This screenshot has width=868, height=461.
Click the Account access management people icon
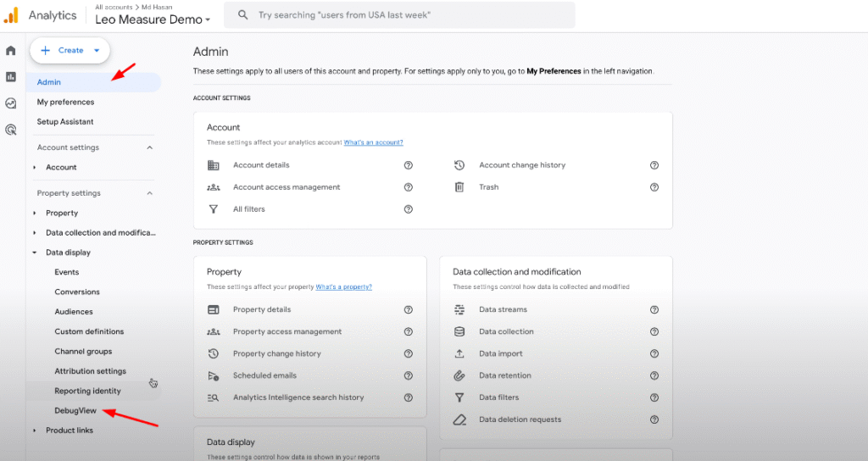pyautogui.click(x=213, y=187)
